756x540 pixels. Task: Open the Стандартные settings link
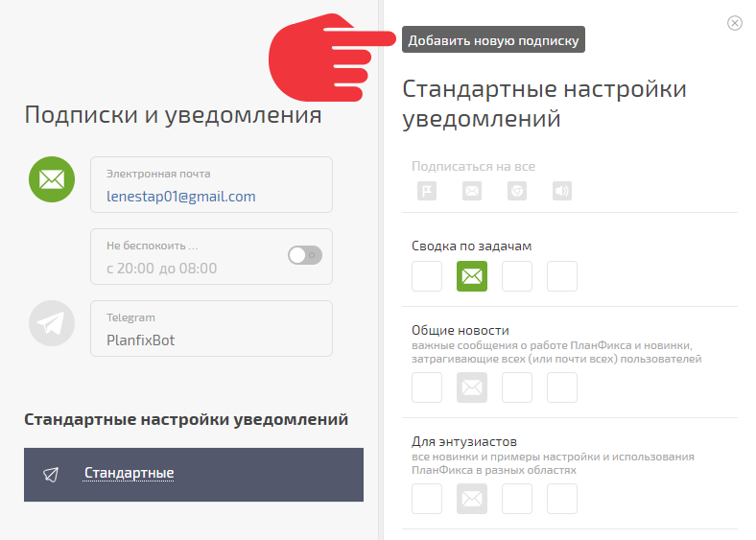[129, 473]
